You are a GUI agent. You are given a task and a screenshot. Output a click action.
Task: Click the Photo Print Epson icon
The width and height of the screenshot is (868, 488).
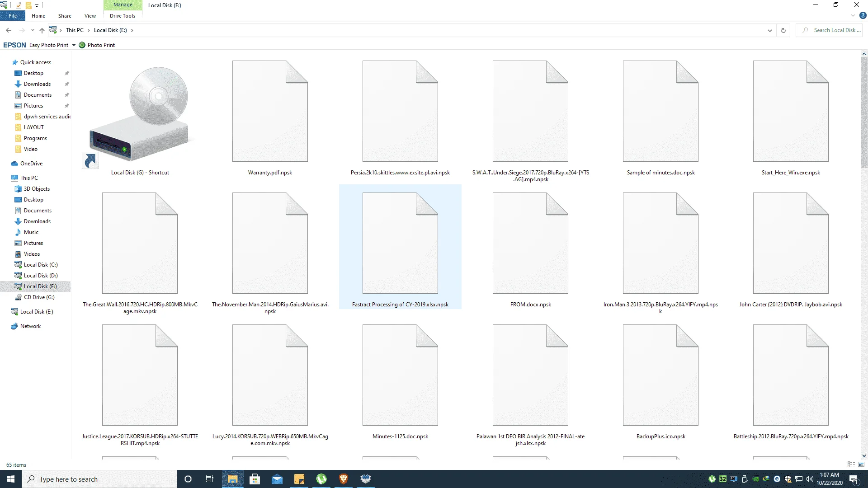(82, 45)
